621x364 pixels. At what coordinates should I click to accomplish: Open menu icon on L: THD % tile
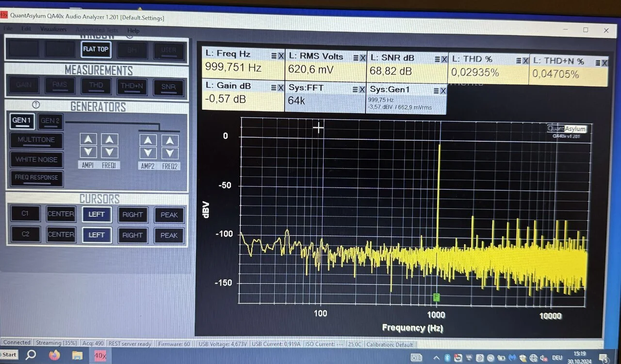pos(519,61)
